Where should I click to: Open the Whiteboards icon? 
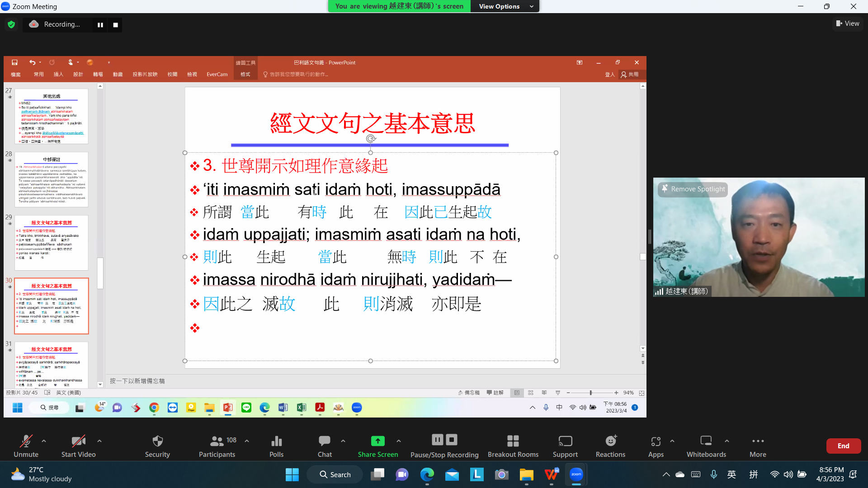[x=706, y=441]
